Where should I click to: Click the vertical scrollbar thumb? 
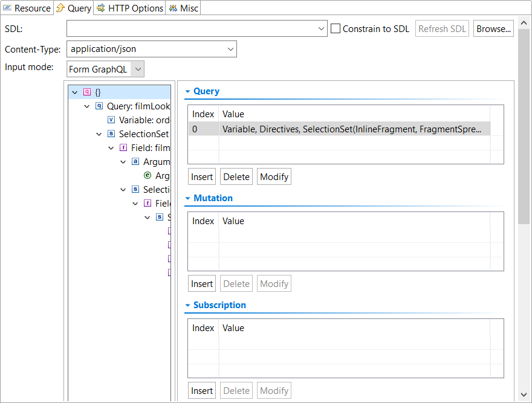[x=524, y=126]
